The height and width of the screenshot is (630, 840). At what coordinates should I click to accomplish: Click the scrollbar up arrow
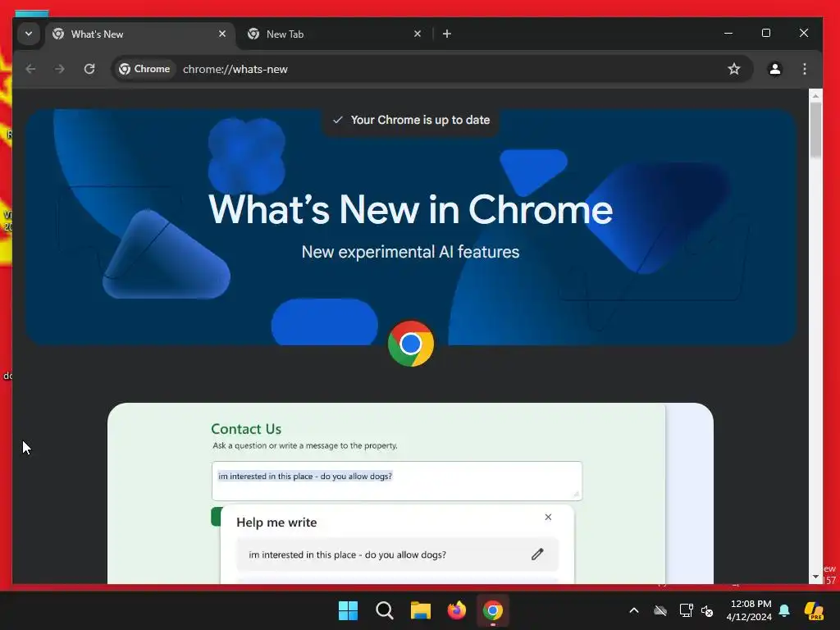(815, 96)
